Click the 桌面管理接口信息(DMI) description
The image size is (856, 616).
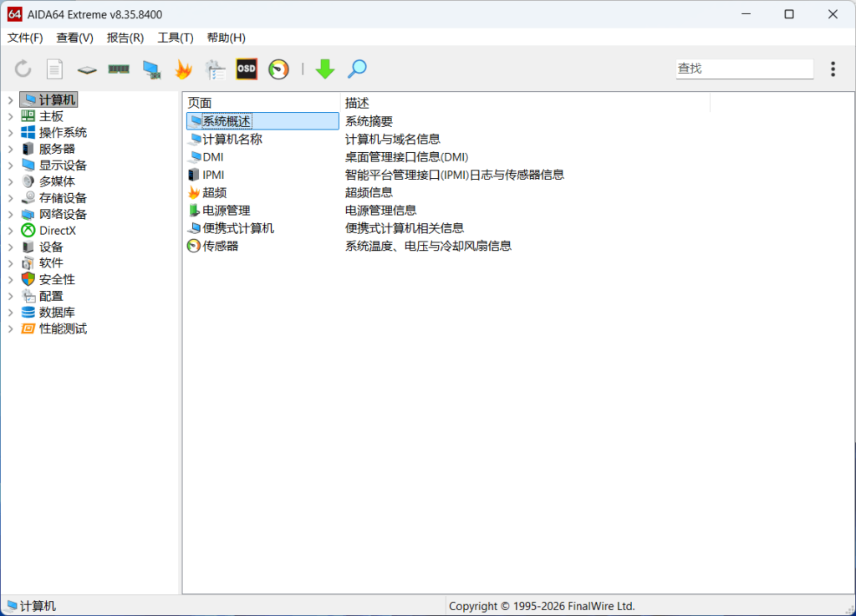407,157
